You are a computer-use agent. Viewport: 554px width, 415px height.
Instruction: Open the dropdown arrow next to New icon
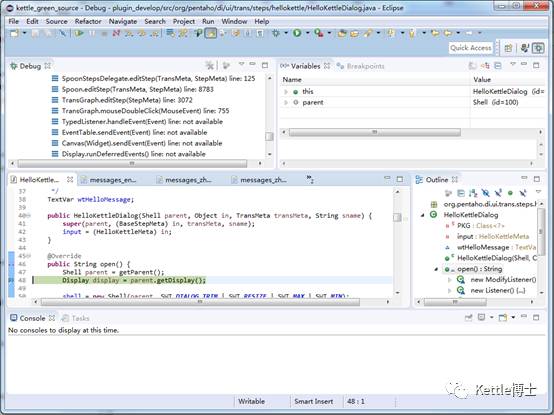pos(24,33)
